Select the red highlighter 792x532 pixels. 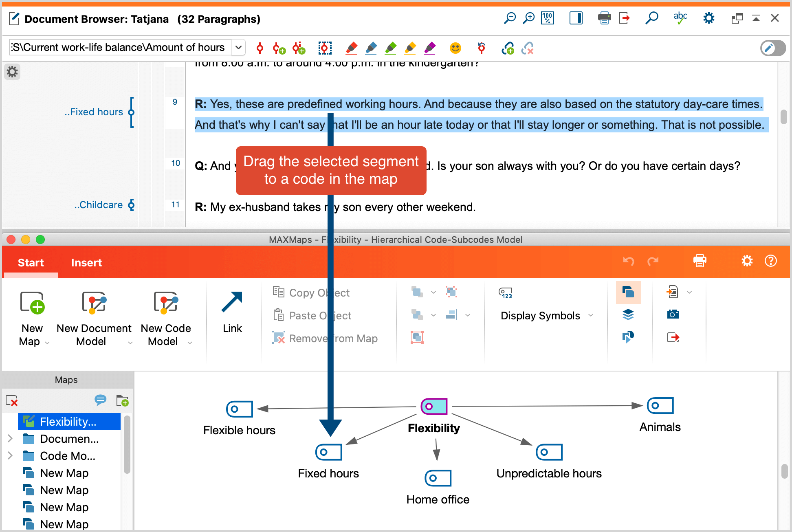point(352,48)
